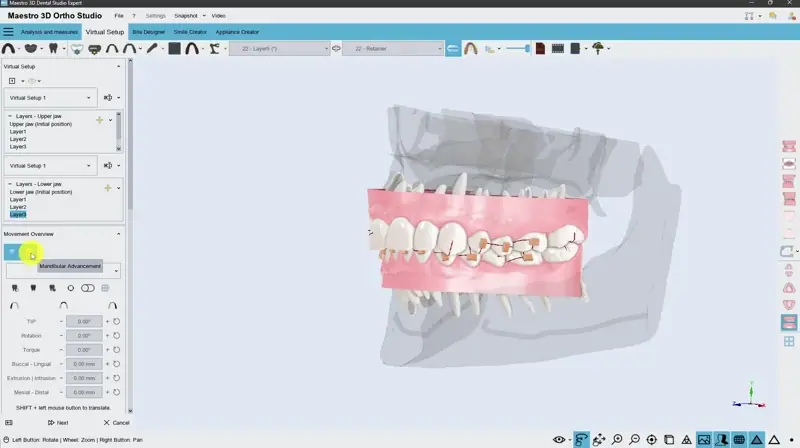Click the image background icon in the bottom bar
The height and width of the screenshot is (448, 800).
[704, 439]
